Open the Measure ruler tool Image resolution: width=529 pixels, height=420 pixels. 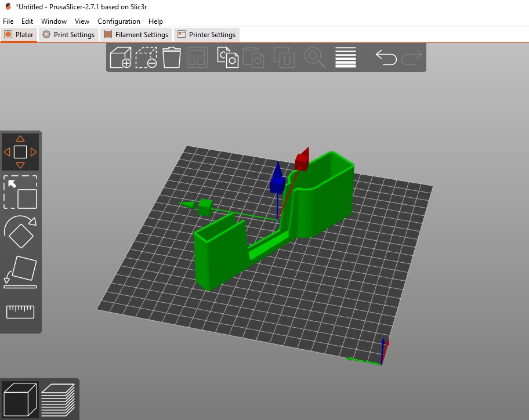coord(20,312)
